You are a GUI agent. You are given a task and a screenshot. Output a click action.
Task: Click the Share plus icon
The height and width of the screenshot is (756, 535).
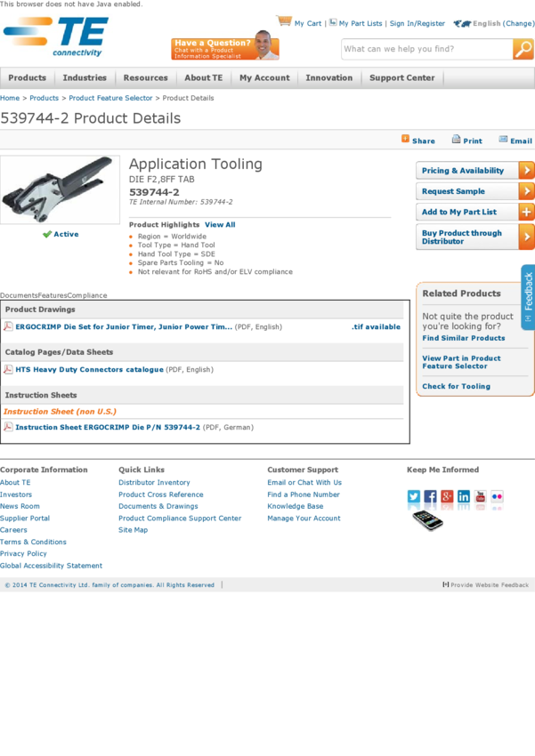(x=405, y=139)
